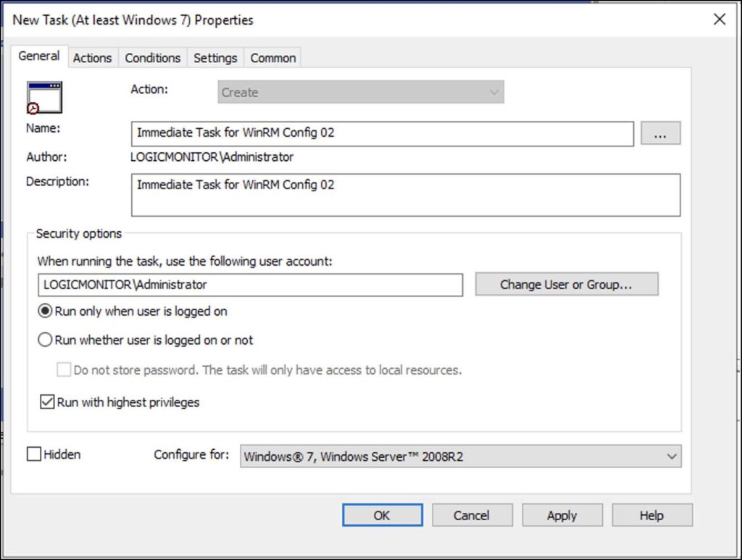The width and height of the screenshot is (742, 560).
Task: Open the Action dropdown showing Create
Action: coord(493,92)
